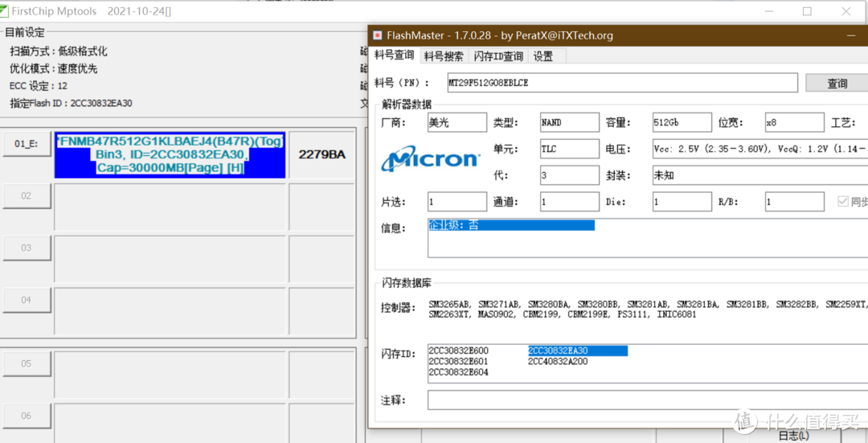
Task: Click the 位宽 field showing x8
Action: tap(794, 122)
